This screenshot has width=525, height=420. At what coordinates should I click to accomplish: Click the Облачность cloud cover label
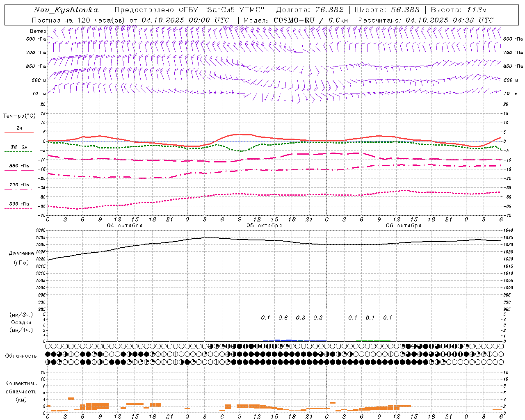(x=21, y=356)
